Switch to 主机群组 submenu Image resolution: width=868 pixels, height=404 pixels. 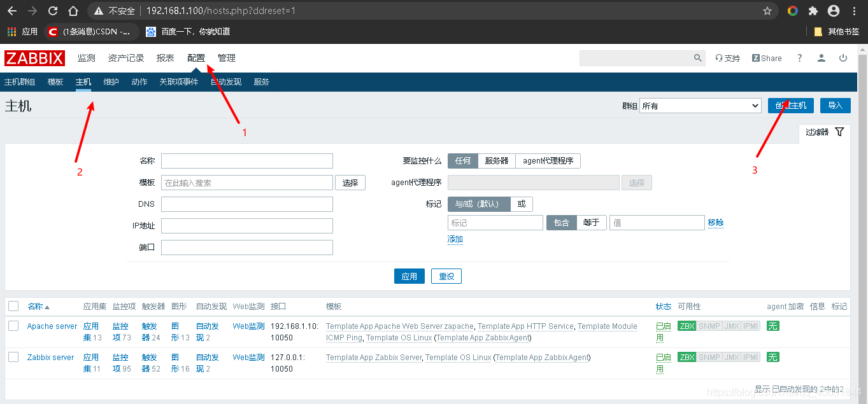(x=20, y=82)
